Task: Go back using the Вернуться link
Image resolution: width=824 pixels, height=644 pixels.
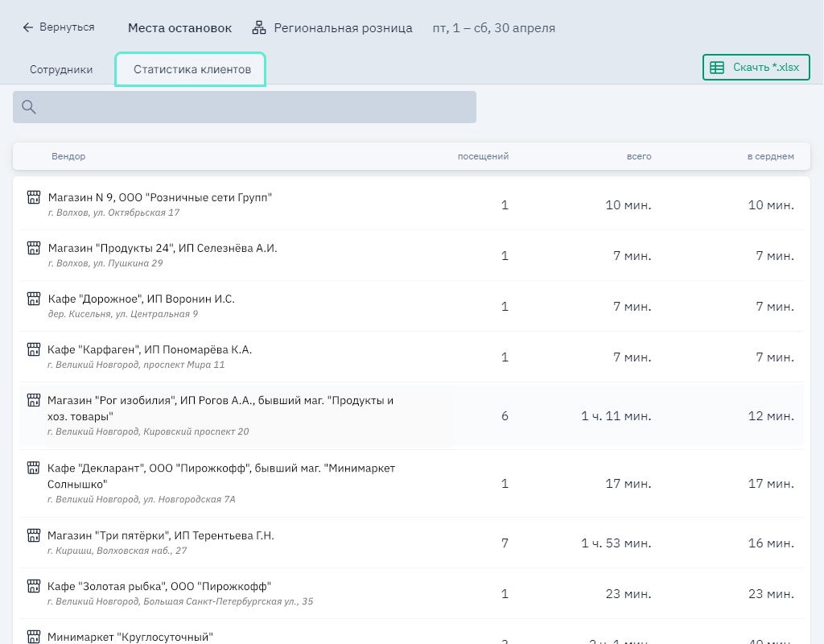Action: pyautogui.click(x=58, y=27)
